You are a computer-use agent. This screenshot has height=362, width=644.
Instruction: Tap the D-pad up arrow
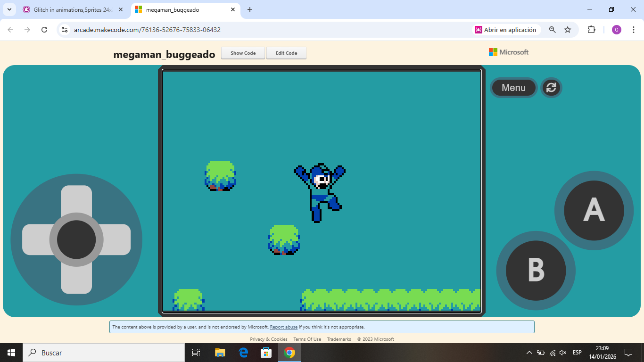click(76, 199)
